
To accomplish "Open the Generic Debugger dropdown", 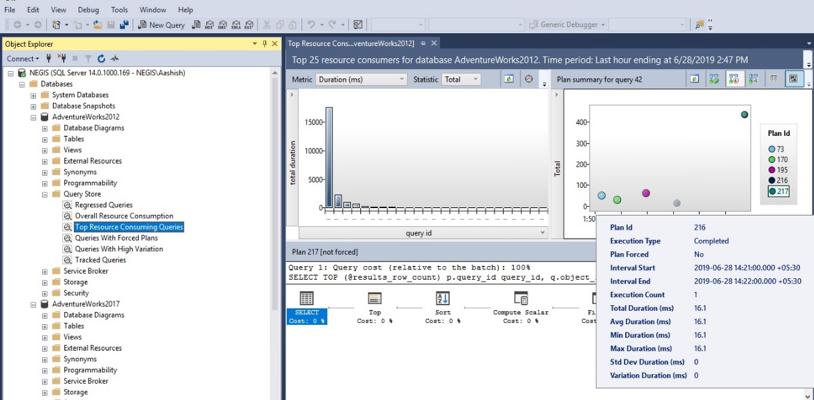I will click(x=567, y=24).
